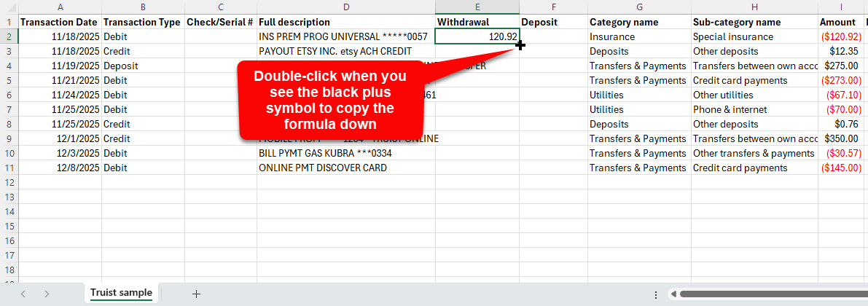868x306 pixels.
Task: Click the Deposit header cell
Action: pos(553,22)
